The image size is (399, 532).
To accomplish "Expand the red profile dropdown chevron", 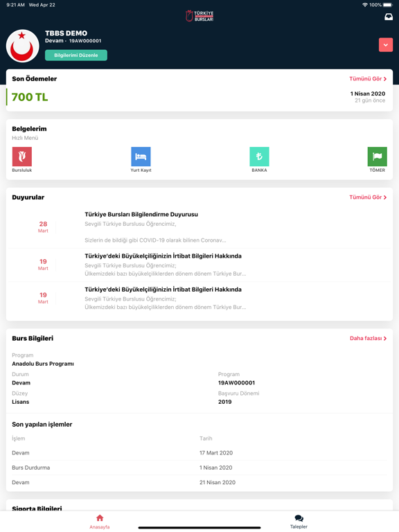I will (x=385, y=45).
